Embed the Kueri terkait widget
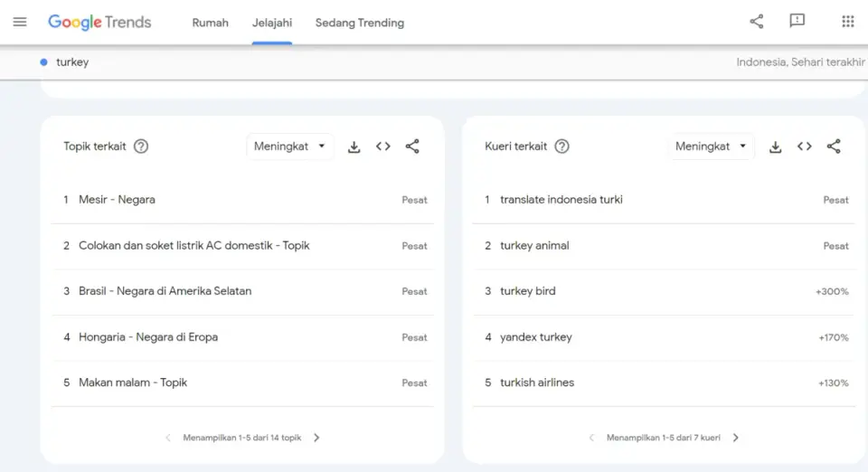Image resolution: width=868 pixels, height=472 pixels. (x=805, y=146)
